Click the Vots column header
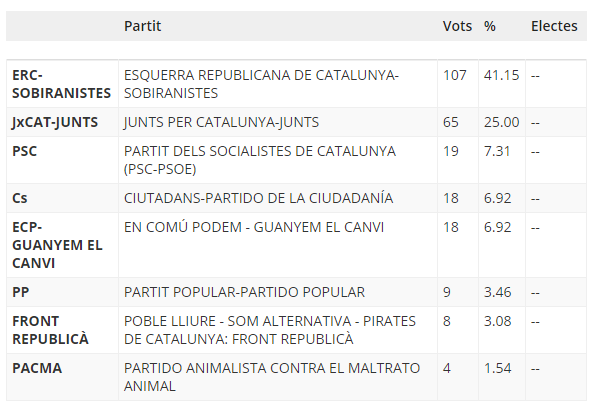 [x=457, y=26]
